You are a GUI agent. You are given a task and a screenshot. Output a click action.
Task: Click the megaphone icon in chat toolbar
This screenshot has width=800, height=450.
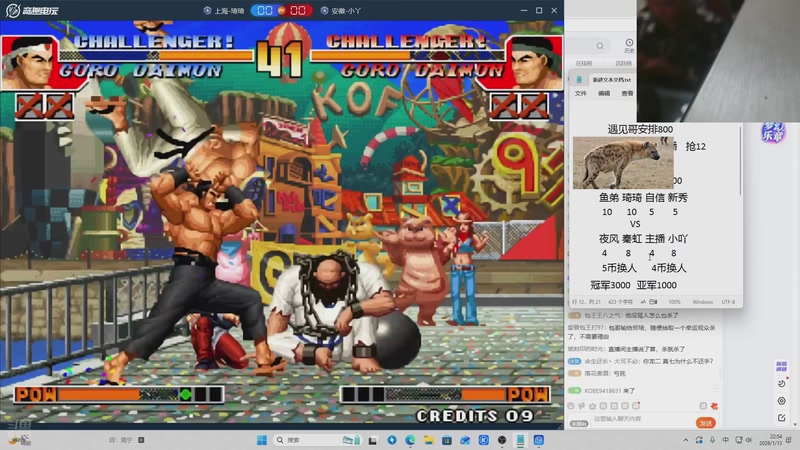point(582,406)
